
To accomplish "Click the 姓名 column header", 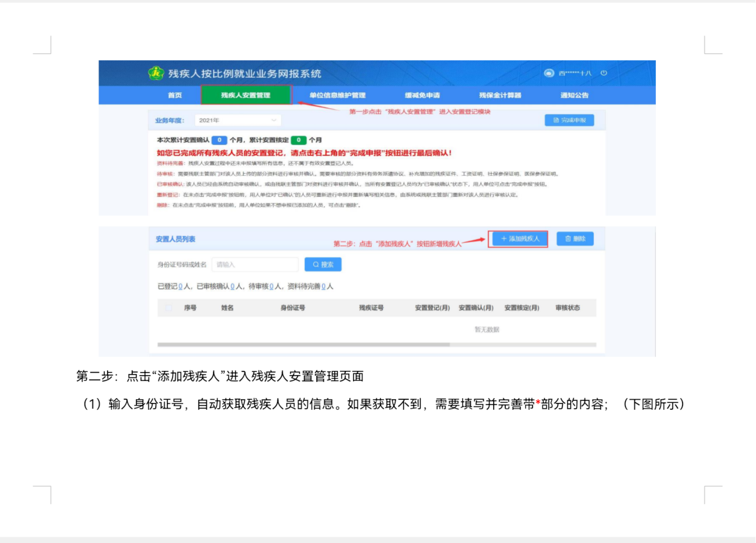I will pyautogui.click(x=227, y=308).
